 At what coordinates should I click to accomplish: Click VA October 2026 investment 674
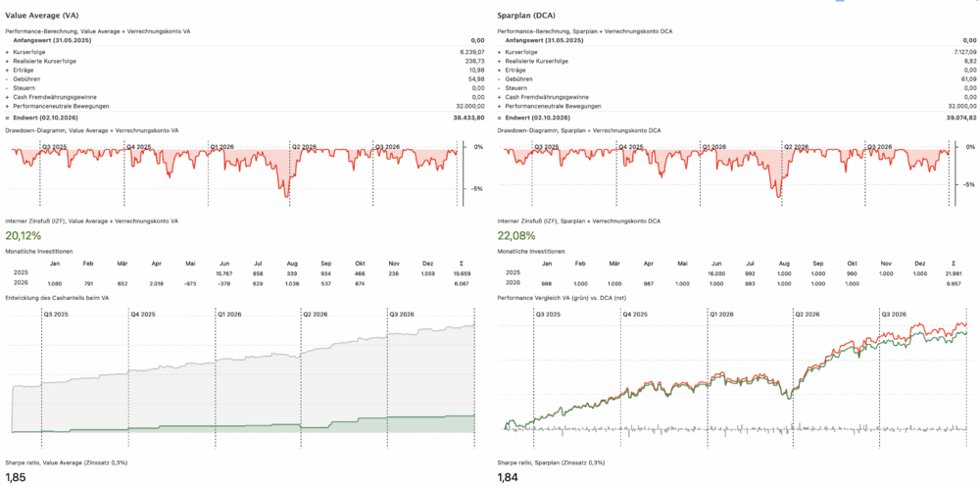pos(359,283)
